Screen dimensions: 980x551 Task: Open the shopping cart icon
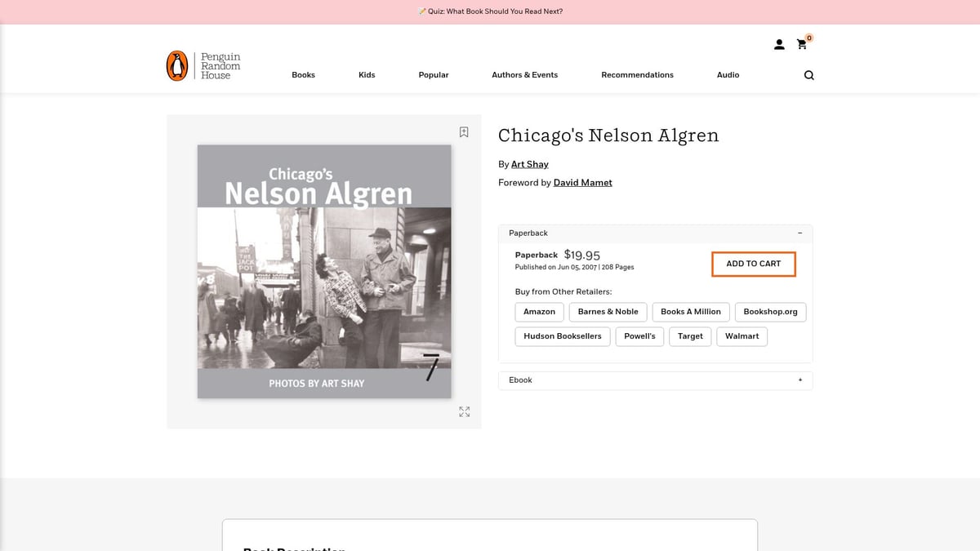802,44
